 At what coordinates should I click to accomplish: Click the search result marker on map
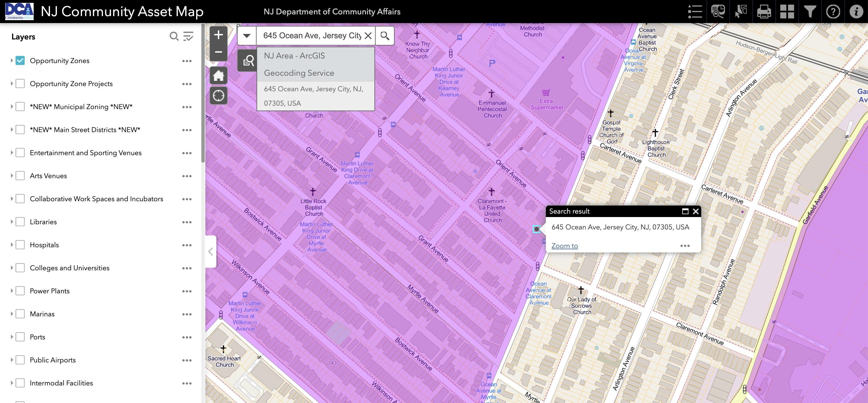click(536, 229)
